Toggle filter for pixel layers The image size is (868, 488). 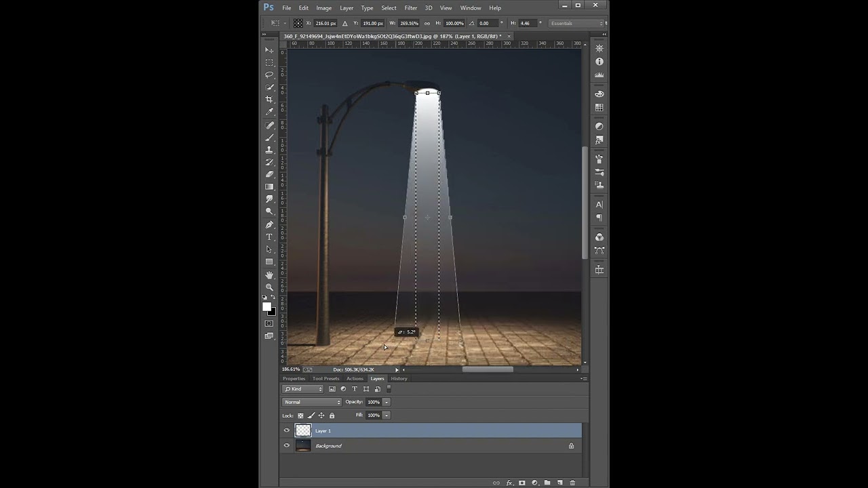pos(332,389)
